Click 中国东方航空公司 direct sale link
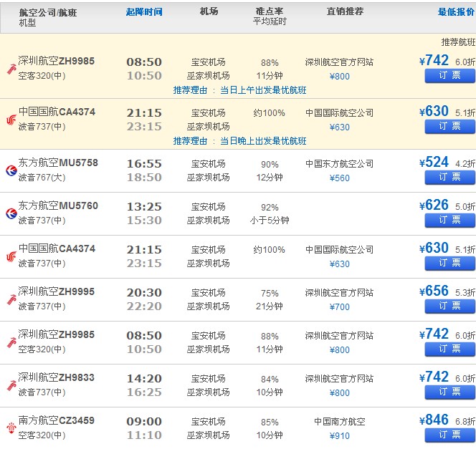This screenshot has height=449, width=476. pyautogui.click(x=339, y=164)
